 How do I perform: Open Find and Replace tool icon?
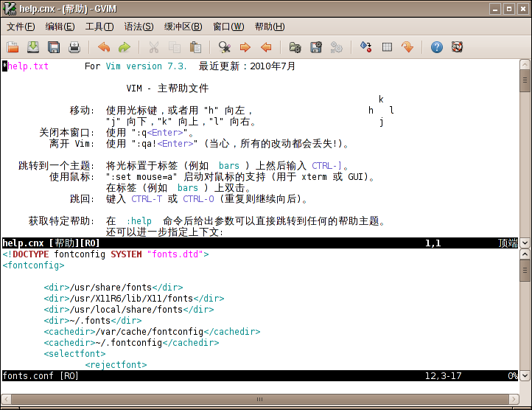point(224,47)
